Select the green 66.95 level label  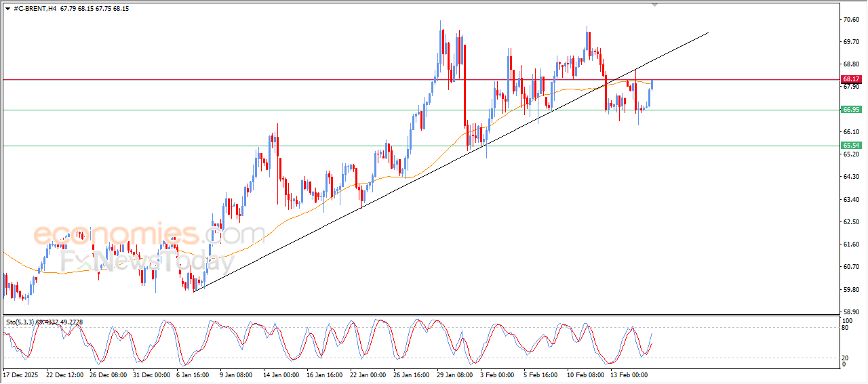point(851,109)
